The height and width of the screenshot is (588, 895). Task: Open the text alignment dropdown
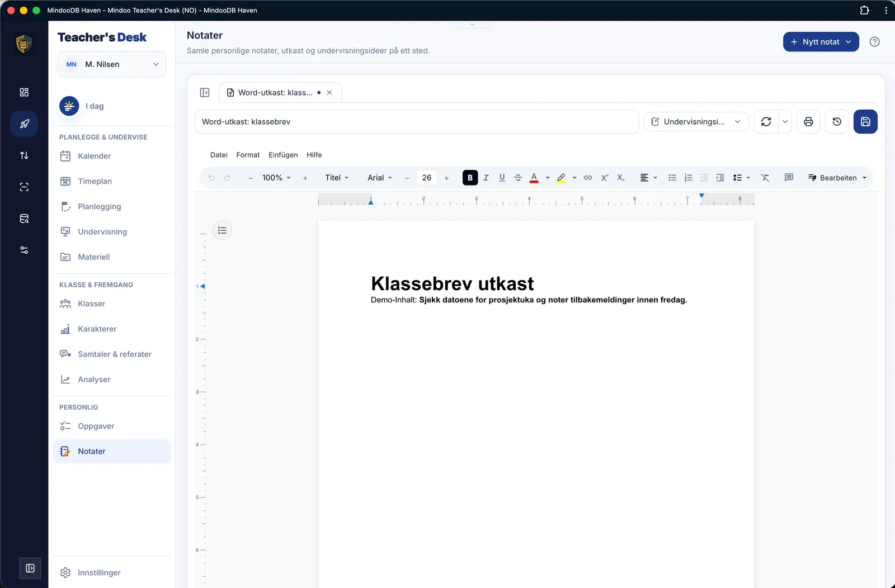pyautogui.click(x=649, y=178)
